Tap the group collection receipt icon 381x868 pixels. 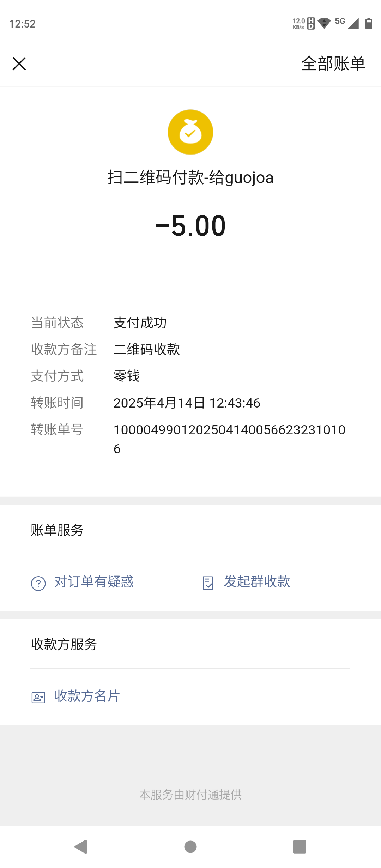[x=208, y=583]
